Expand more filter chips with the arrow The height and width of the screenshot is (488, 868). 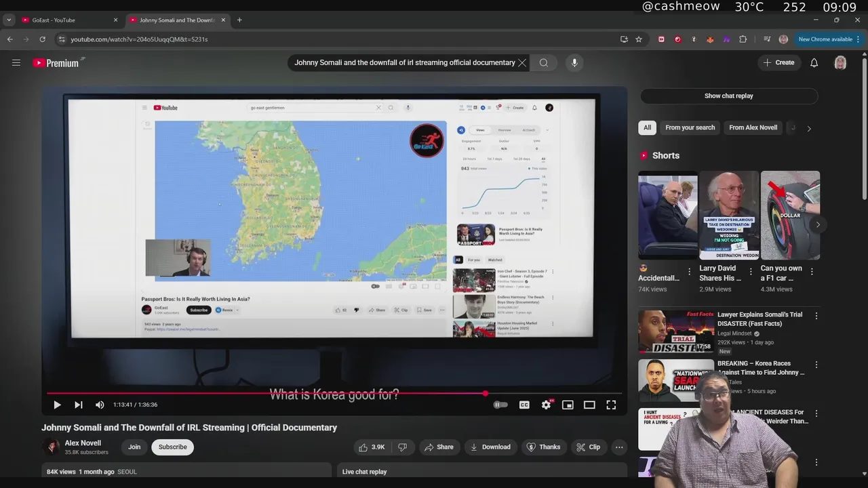[x=808, y=128]
